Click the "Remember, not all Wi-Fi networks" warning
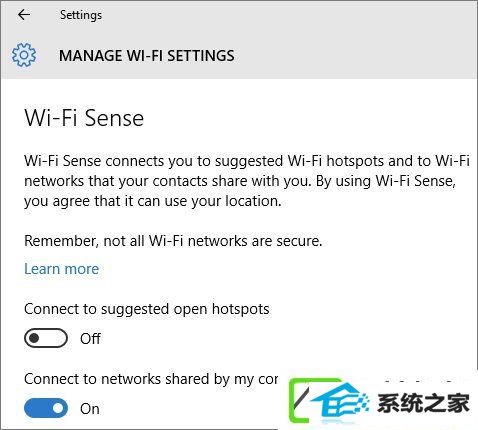The width and height of the screenshot is (478, 430). 173,241
